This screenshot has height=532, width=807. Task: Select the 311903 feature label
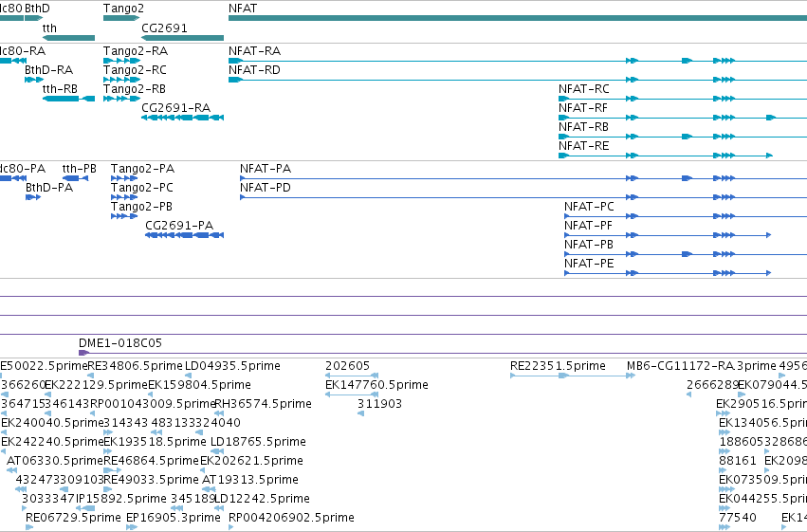tap(380, 404)
